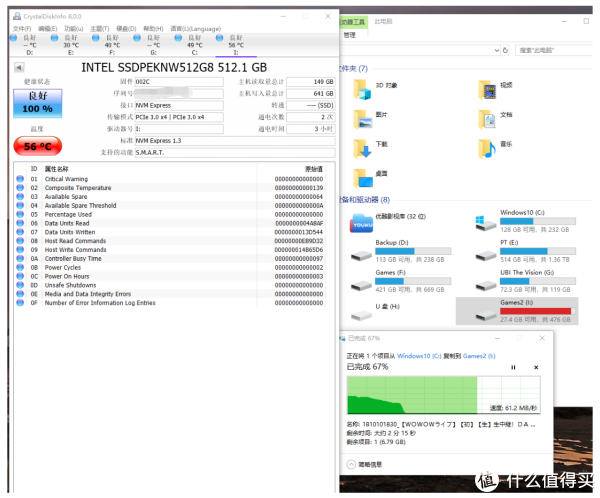Click status dot for Controller Busy Time

pos(20,259)
